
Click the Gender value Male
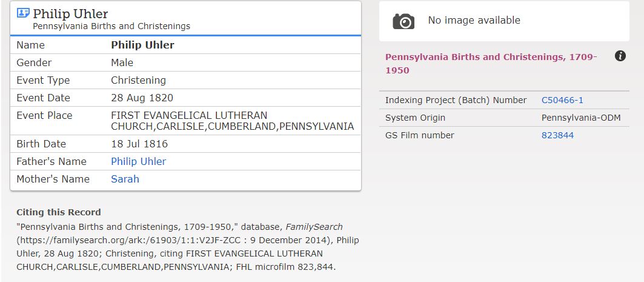pos(122,62)
